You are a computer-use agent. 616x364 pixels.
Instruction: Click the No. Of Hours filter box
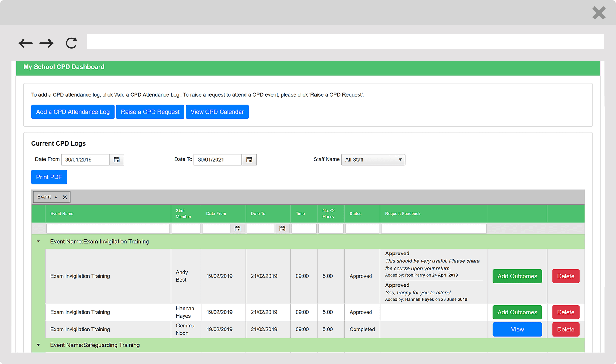tap(331, 229)
